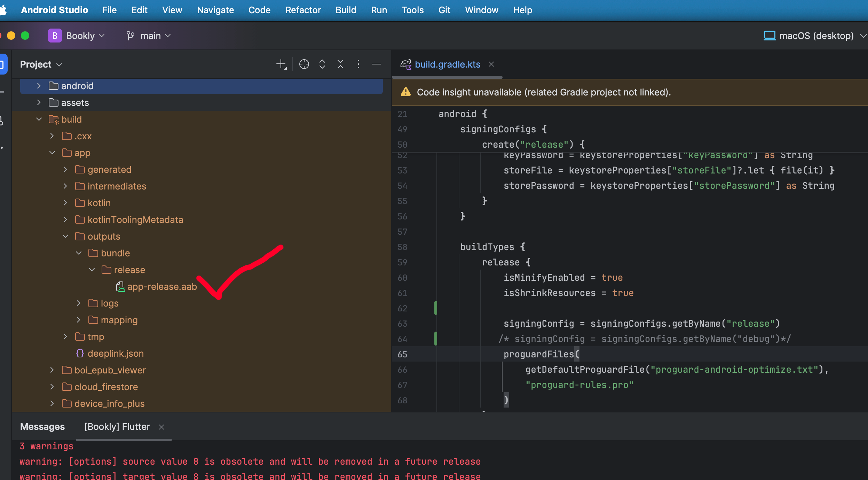Select the cloud_firestore folder
Image resolution: width=868 pixels, height=480 pixels.
pos(106,387)
